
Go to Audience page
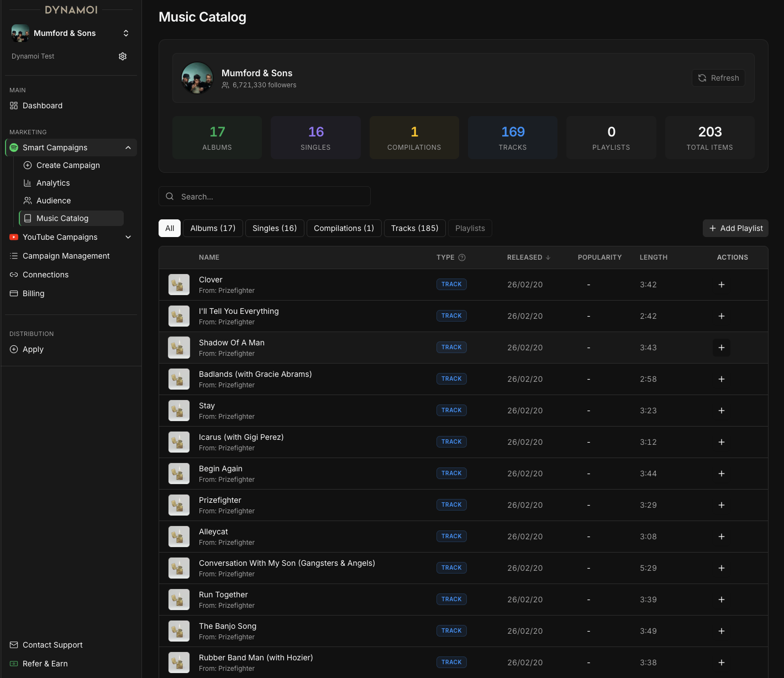54,201
